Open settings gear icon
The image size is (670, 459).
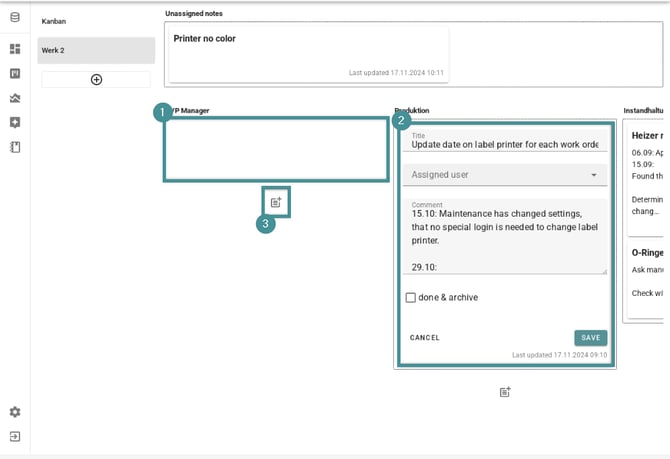(x=15, y=412)
